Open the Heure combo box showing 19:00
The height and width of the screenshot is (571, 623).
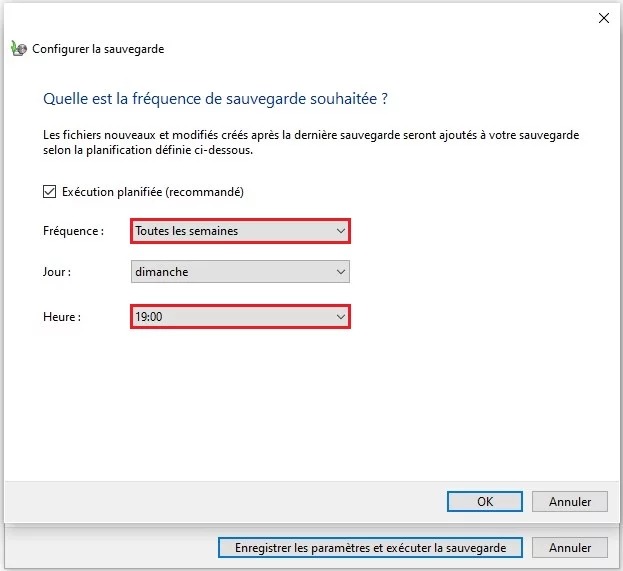click(230, 317)
